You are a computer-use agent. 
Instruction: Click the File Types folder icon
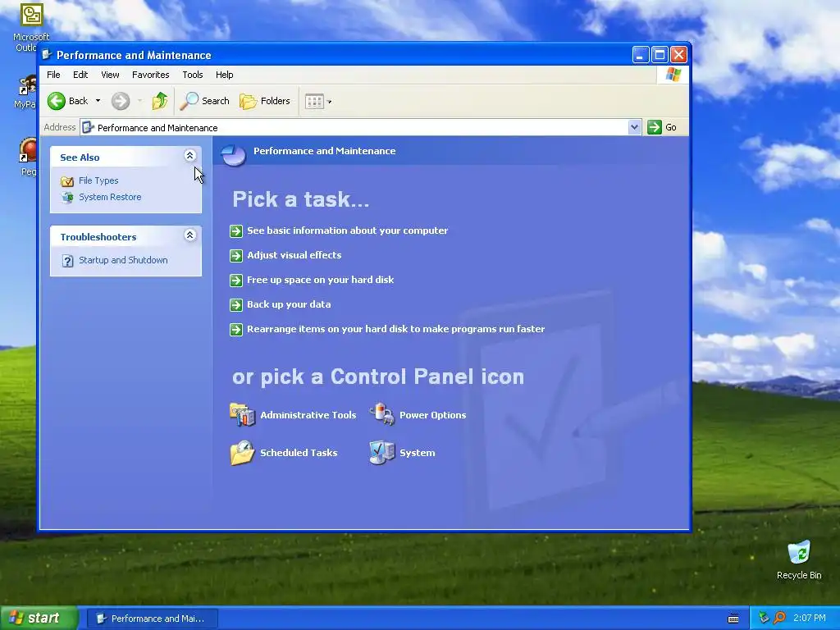[67, 181]
